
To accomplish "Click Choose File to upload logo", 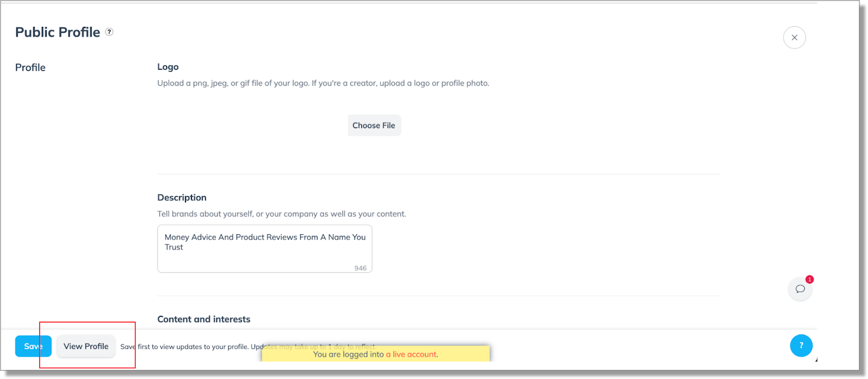I will pos(374,125).
